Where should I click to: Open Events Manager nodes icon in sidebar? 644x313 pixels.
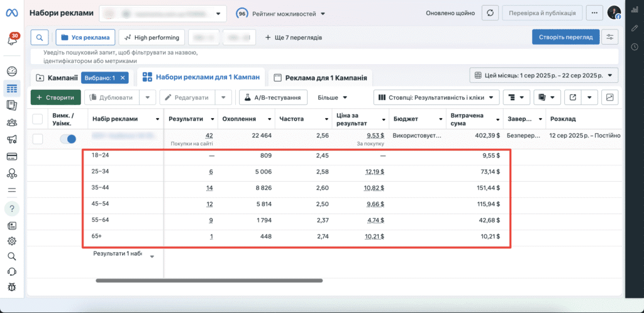[x=12, y=173]
